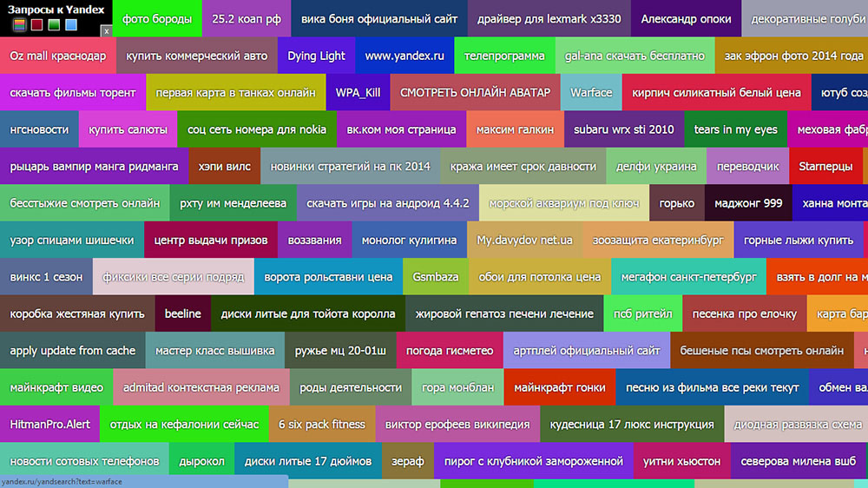
Task: Open ворота рольставни цена
Action: (328, 276)
